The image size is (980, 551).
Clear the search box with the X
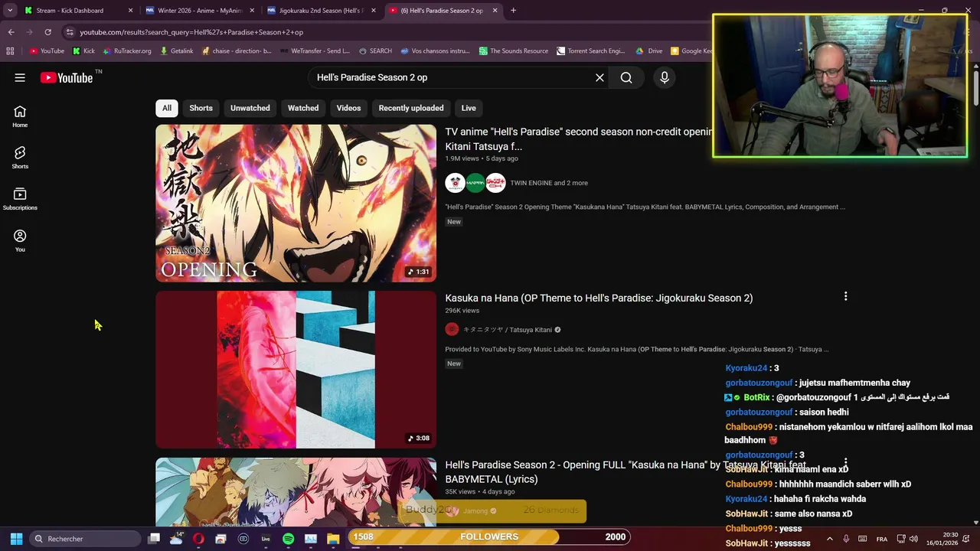(599, 77)
